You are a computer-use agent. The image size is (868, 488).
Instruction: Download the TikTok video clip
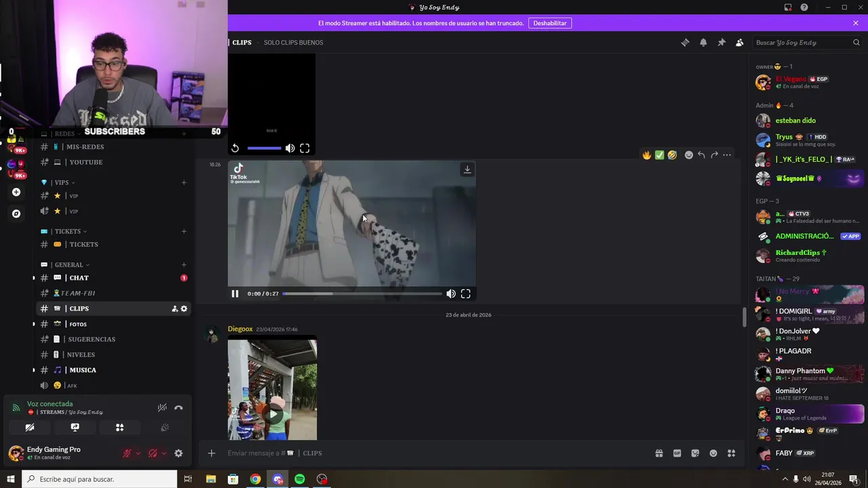point(467,169)
